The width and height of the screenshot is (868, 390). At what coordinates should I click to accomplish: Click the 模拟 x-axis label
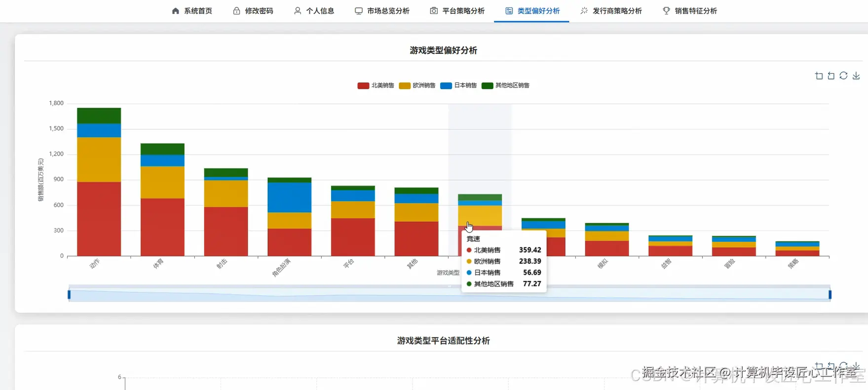pyautogui.click(x=603, y=264)
